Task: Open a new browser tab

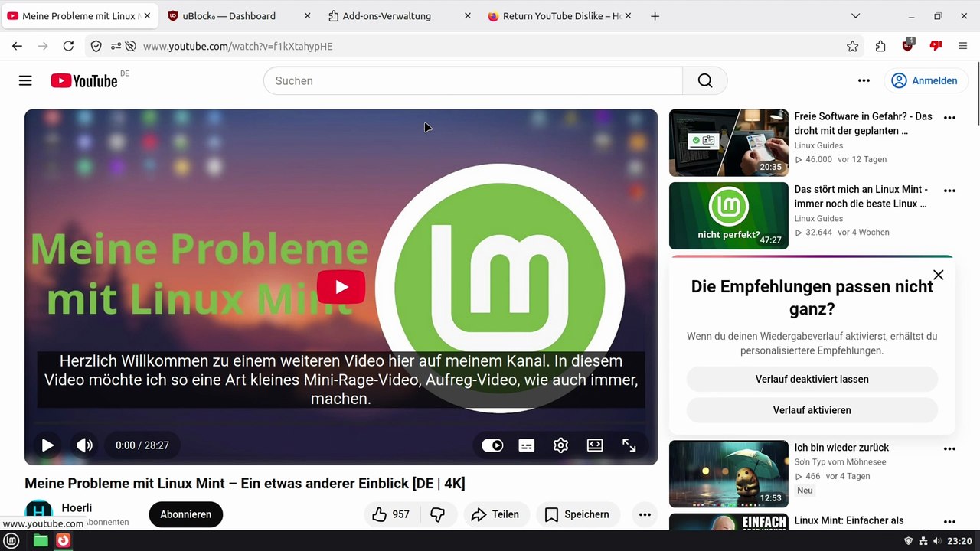Action: pyautogui.click(x=655, y=16)
